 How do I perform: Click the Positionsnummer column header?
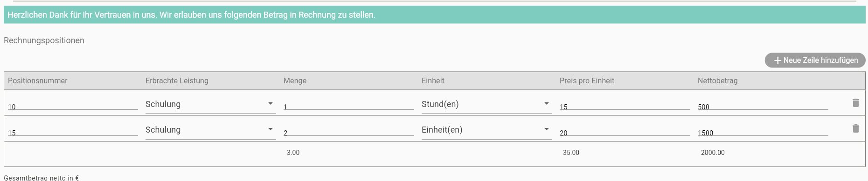[38, 81]
